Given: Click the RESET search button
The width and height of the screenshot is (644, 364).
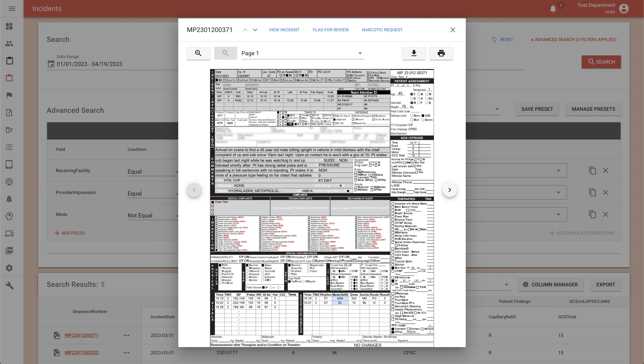Looking at the screenshot, I should [503, 40].
